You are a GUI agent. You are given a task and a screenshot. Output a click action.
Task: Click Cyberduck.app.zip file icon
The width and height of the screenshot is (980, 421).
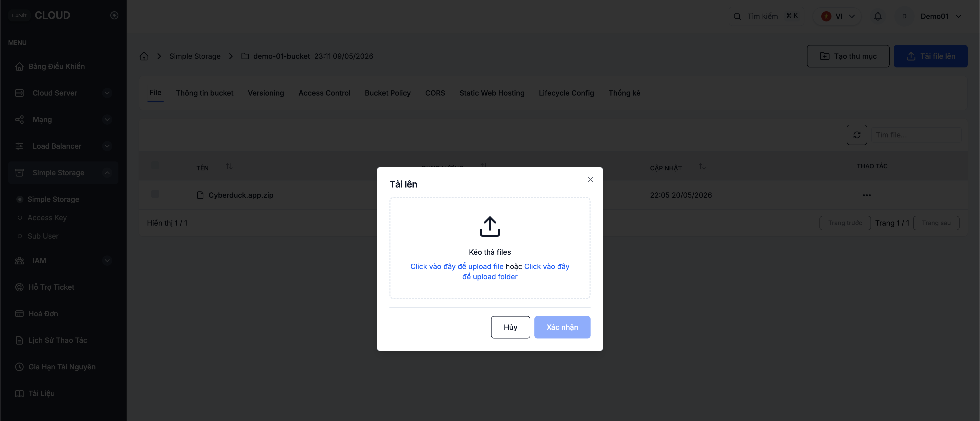coord(200,195)
